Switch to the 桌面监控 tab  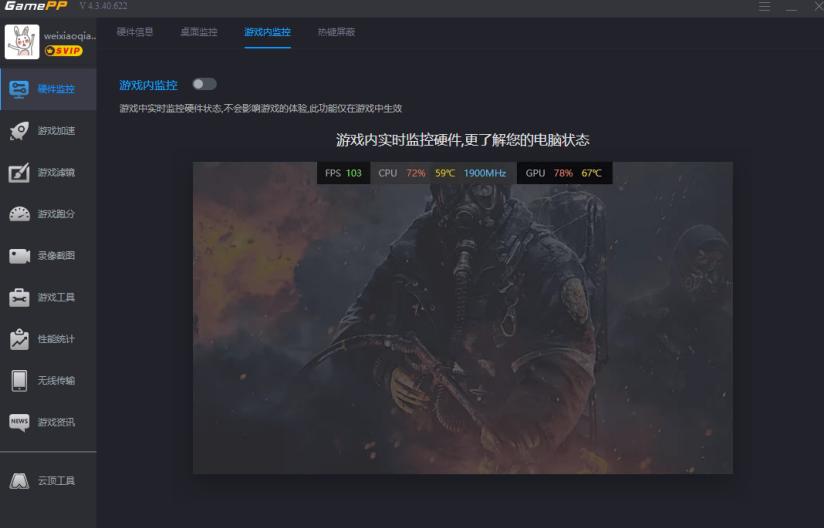tap(199, 32)
